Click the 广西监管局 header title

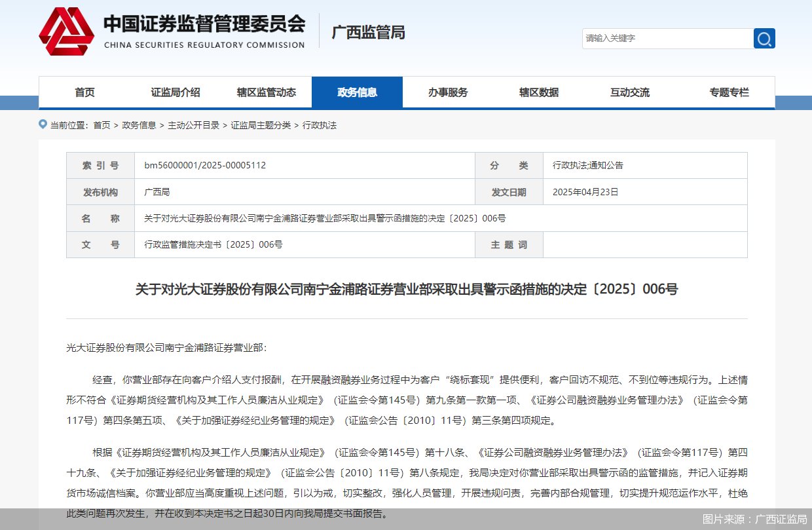pos(368,32)
